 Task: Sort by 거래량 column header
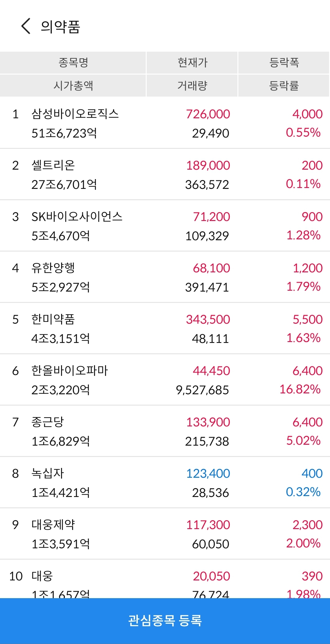click(192, 86)
